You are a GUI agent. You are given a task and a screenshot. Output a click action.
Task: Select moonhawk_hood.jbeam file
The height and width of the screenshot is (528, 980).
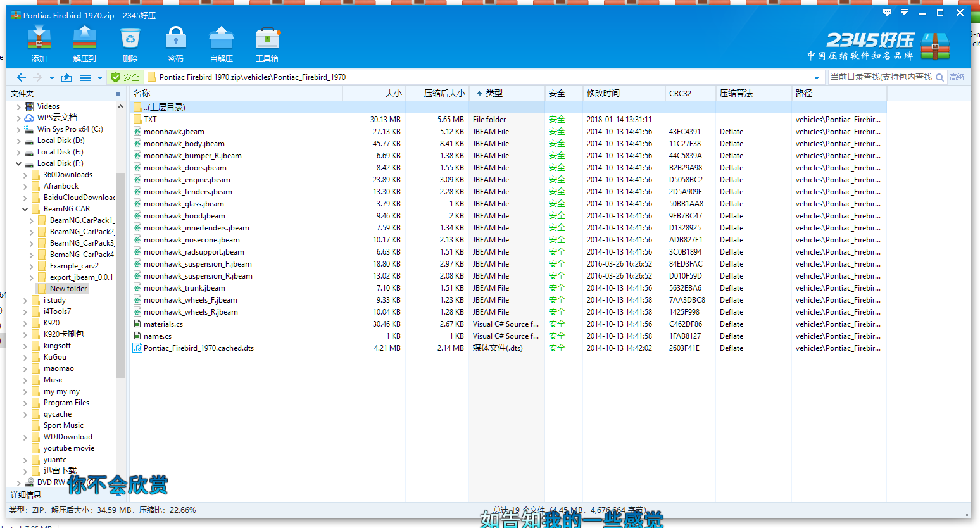(x=184, y=216)
